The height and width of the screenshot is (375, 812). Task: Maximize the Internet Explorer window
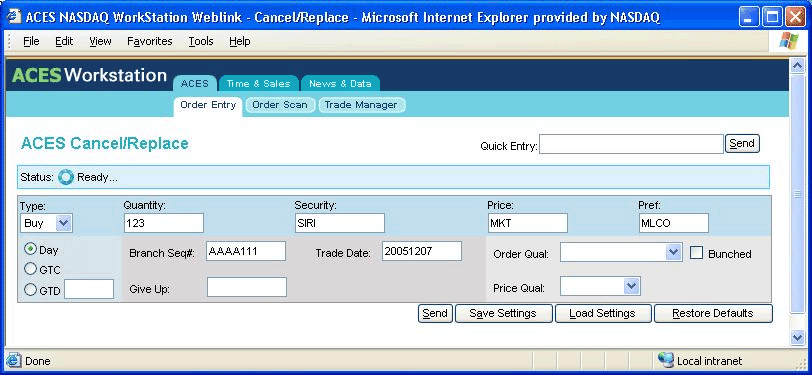(772, 18)
